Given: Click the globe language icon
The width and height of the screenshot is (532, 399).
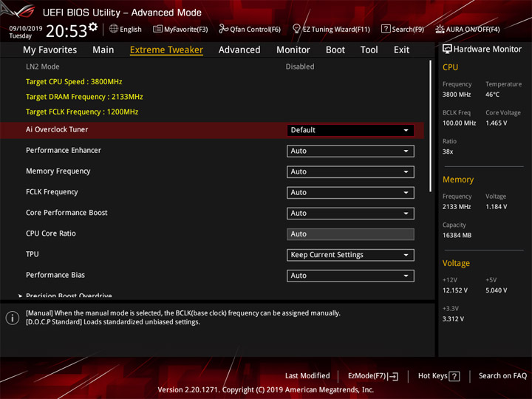Looking at the screenshot, I should point(114,29).
